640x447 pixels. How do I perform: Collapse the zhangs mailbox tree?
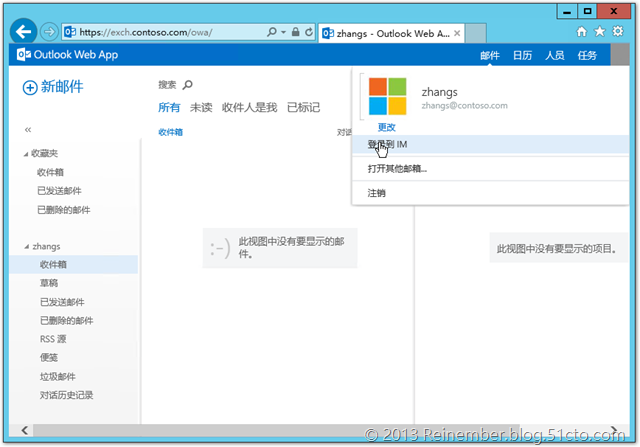[26, 246]
